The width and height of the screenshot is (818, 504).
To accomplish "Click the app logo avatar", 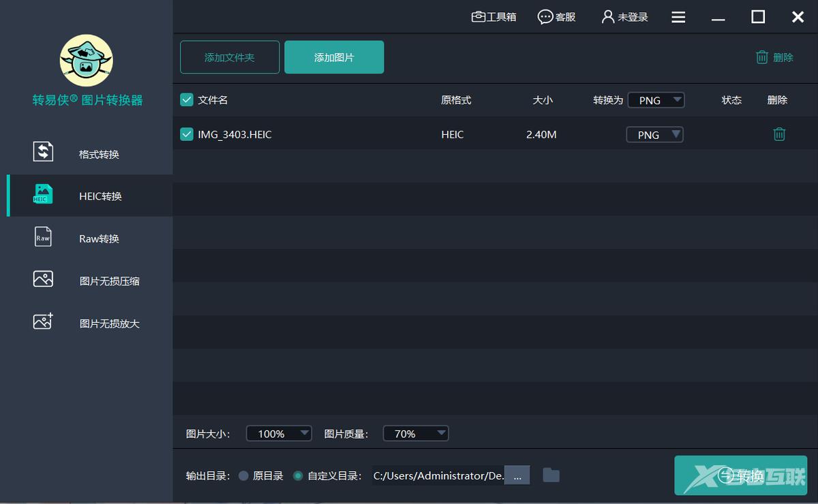I will pos(86,62).
